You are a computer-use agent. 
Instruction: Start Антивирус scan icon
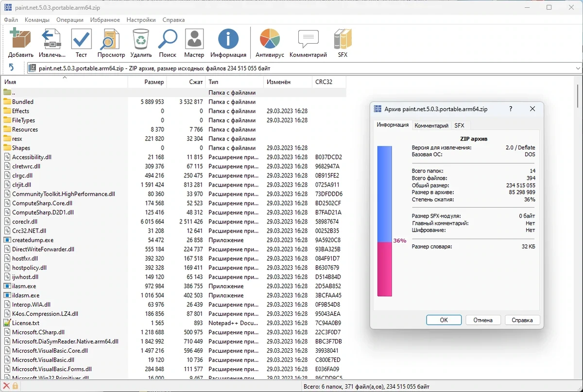pos(270,39)
